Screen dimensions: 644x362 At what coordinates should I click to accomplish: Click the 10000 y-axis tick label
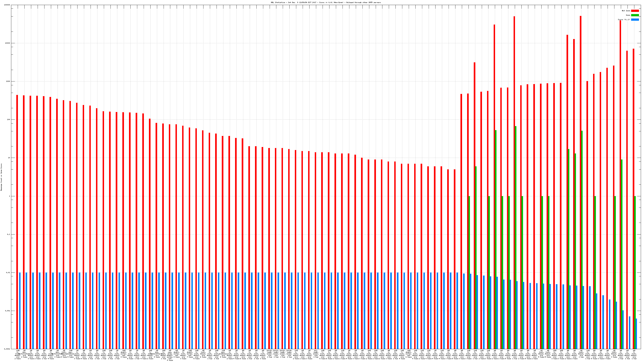[x=8, y=43]
